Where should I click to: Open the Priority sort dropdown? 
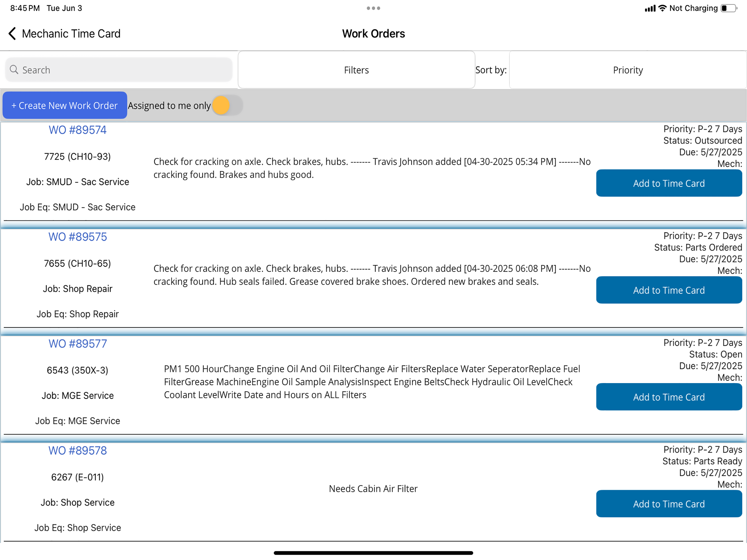[628, 70]
